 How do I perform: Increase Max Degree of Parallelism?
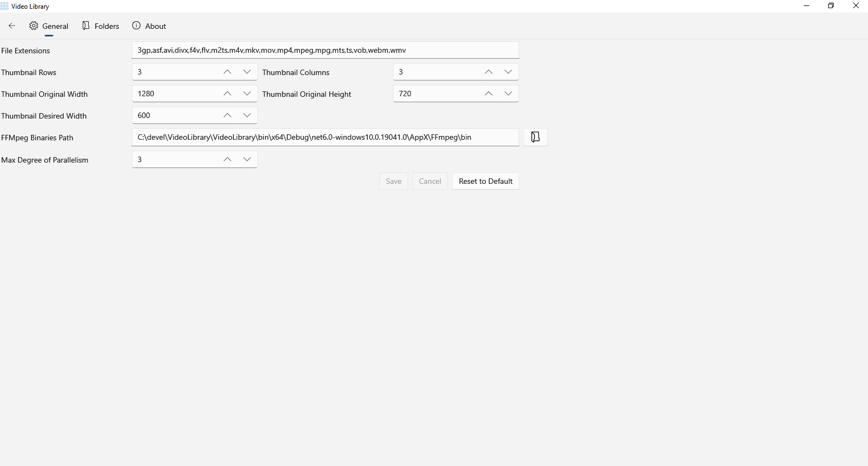click(x=227, y=159)
